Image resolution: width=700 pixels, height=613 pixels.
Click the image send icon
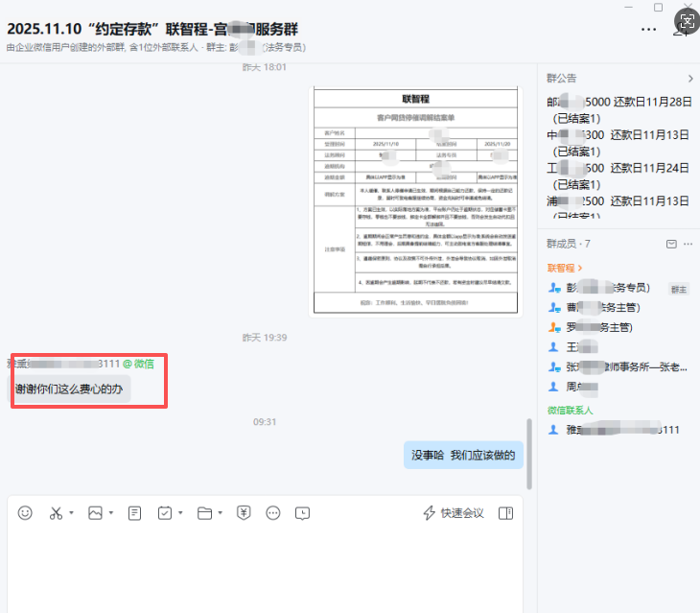click(x=95, y=513)
